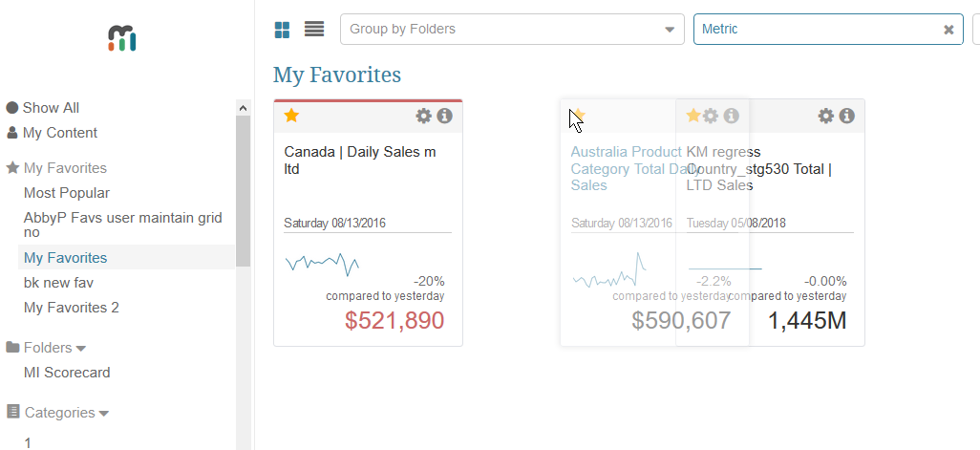The width and height of the screenshot is (980, 450).
Task: Open settings gear on Canada Daily Sales tile
Action: point(424,116)
